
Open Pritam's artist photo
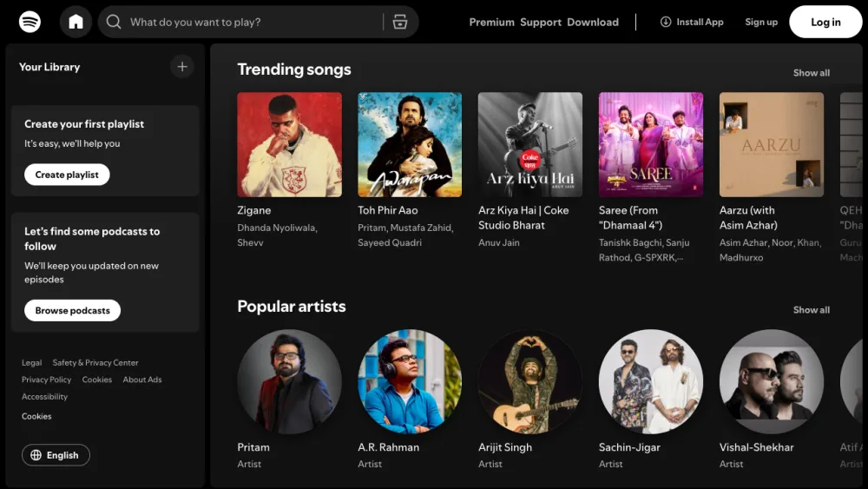[x=290, y=381]
